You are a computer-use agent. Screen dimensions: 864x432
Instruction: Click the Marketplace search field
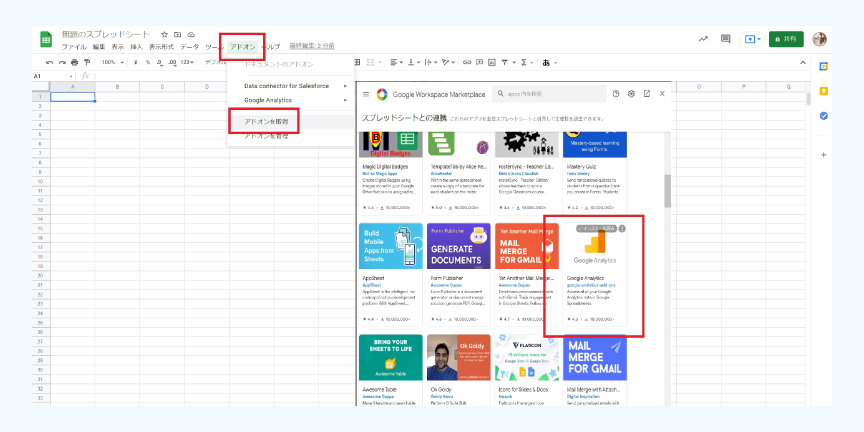[x=549, y=94]
